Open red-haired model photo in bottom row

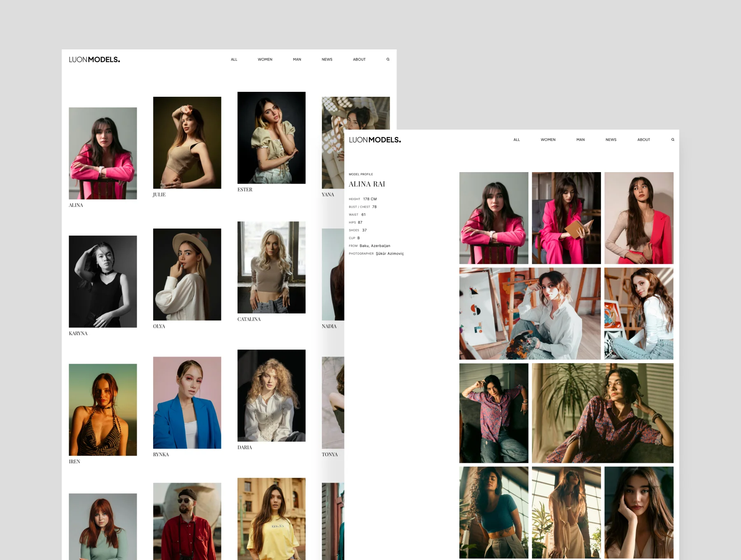(103, 527)
